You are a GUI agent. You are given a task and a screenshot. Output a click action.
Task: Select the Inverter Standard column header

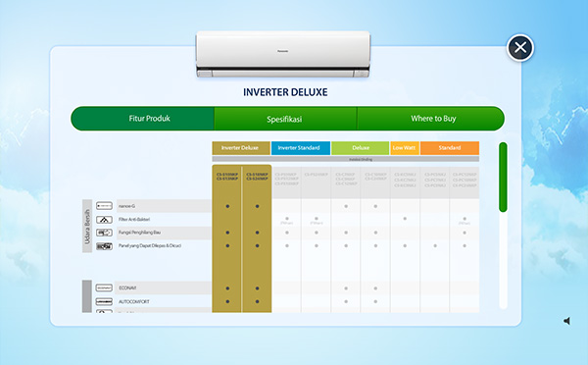[x=301, y=148]
